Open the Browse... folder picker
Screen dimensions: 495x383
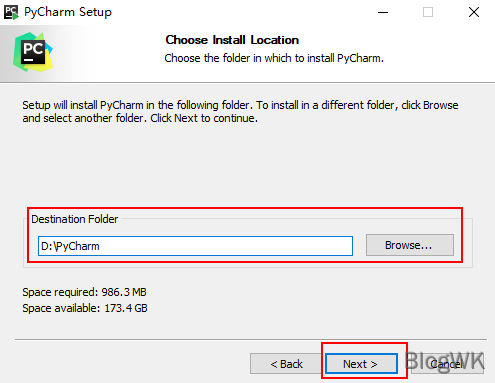(410, 245)
